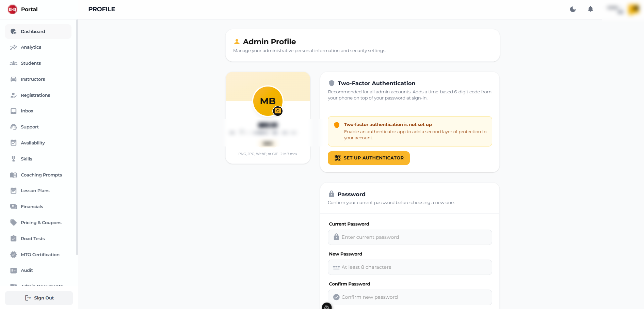Click the Confirm Password field
The image size is (644, 309).
pyautogui.click(x=410, y=297)
